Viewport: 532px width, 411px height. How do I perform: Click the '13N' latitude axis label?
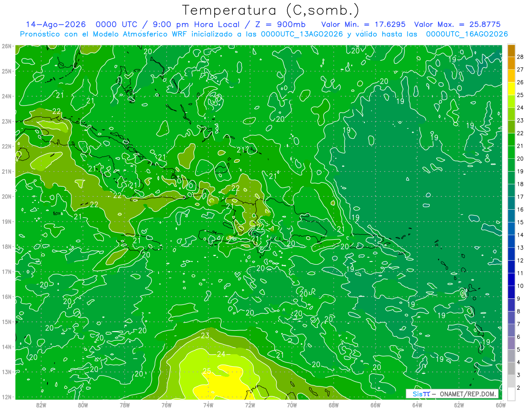tap(6, 372)
